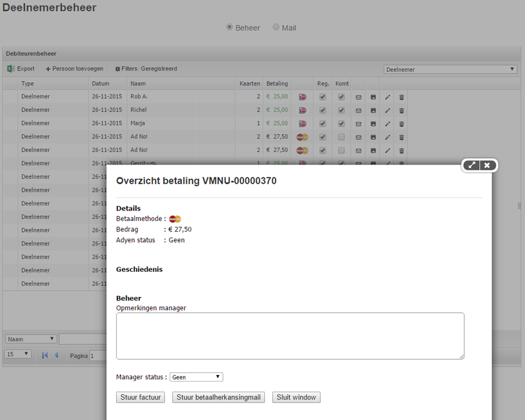Go to previous page with arrow icon

tap(57, 355)
